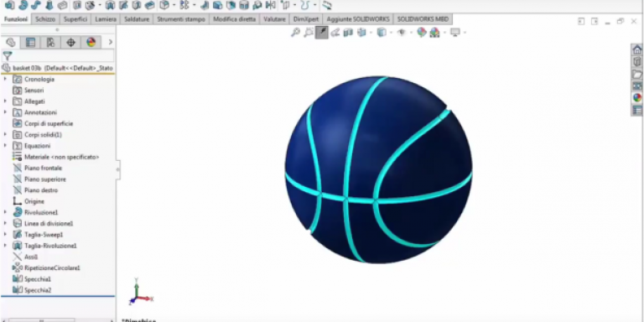Click the Zoom to Fit magnifier icon
644x322 pixels.
(x=295, y=33)
